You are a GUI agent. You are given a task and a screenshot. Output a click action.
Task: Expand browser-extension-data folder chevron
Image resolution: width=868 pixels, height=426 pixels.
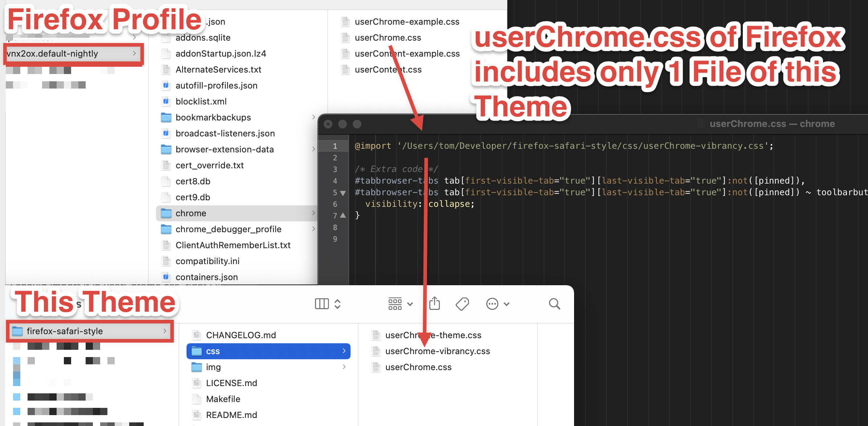[314, 149]
